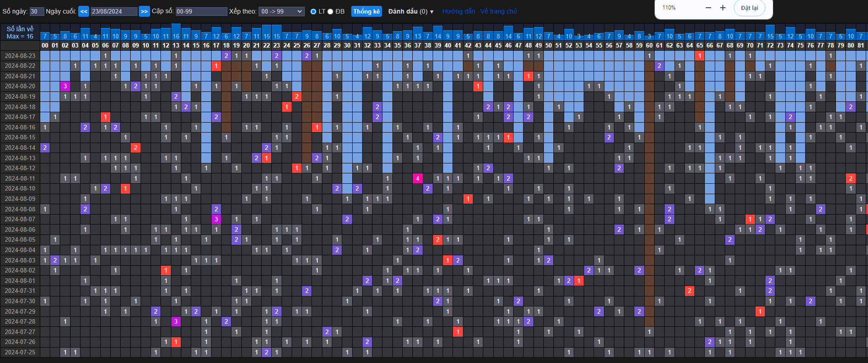The image size is (868, 363).
Task: Click the 2024-08-23 date row label
Action: [20, 56]
